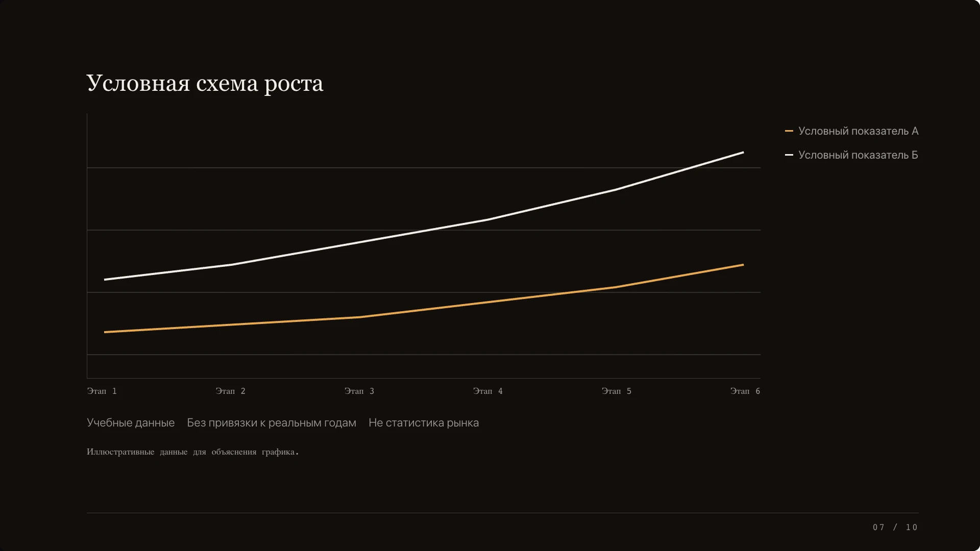Select the Учебные данные tag
Viewport: 980px width, 551px height.
point(131,423)
